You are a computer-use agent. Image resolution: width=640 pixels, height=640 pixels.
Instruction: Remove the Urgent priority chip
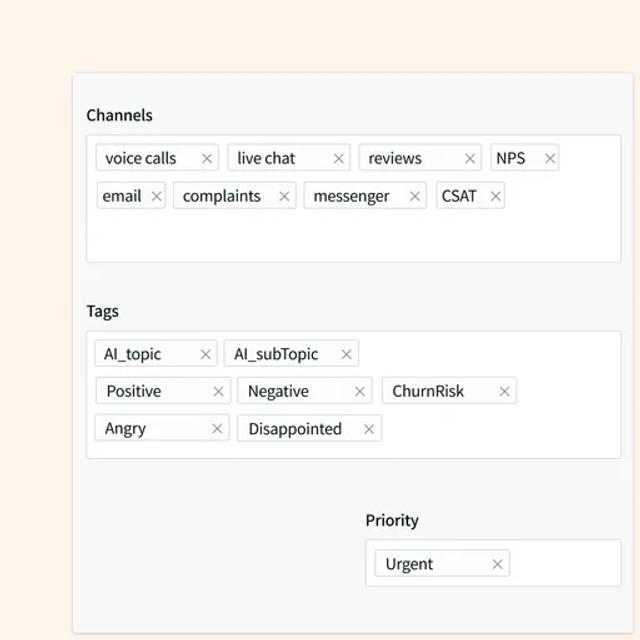click(x=497, y=564)
